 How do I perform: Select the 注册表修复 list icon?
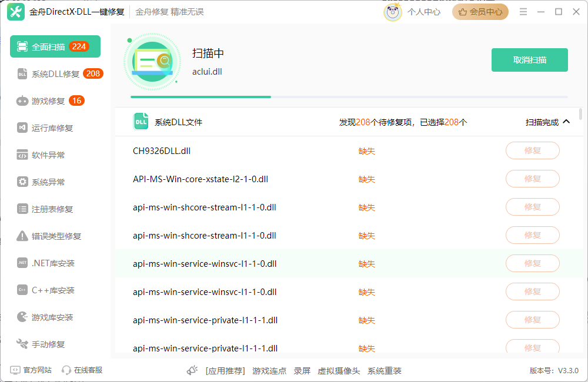22,209
